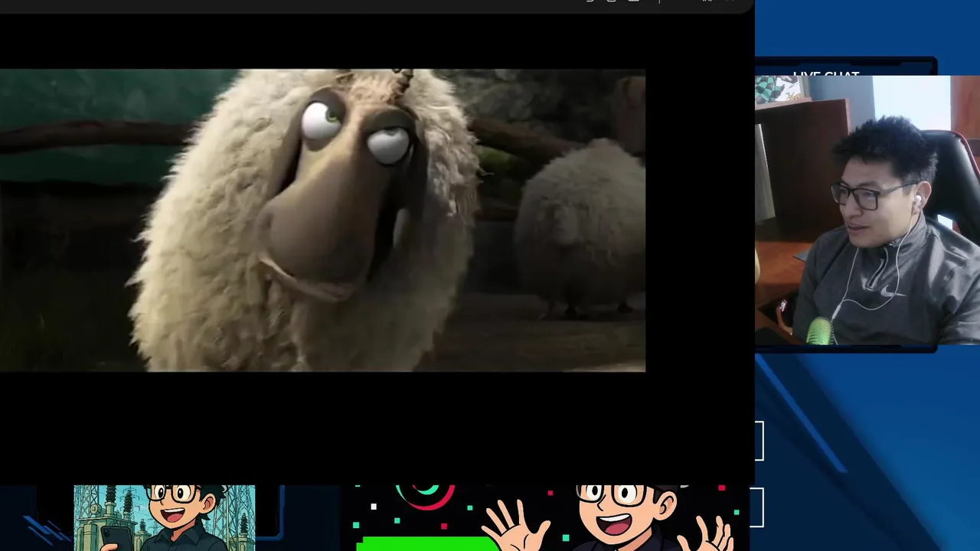
Task: Click the green bar in the TikTok banner
Action: tap(429, 543)
